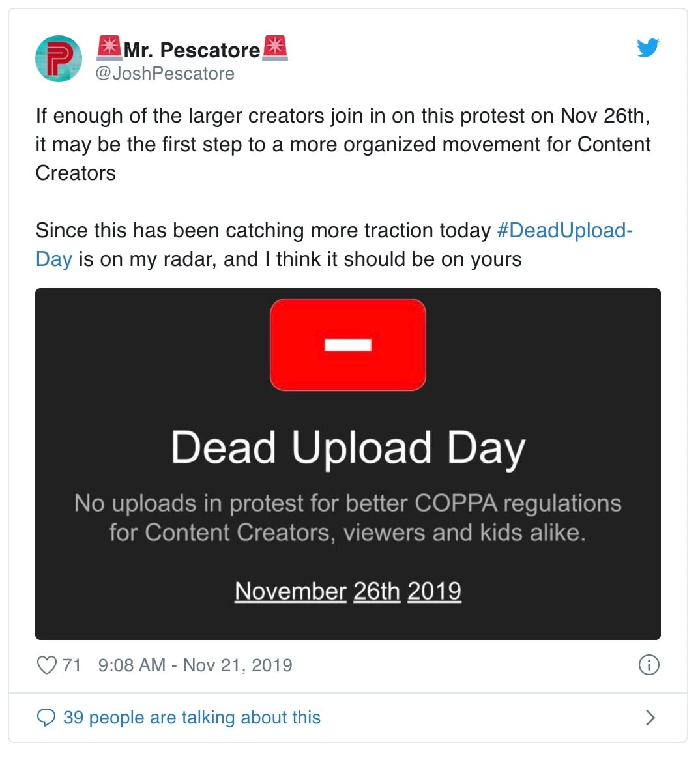Viewport: 700px width, 760px height.
Task: Open the @JoshPescatore handle link
Action: coord(165,74)
